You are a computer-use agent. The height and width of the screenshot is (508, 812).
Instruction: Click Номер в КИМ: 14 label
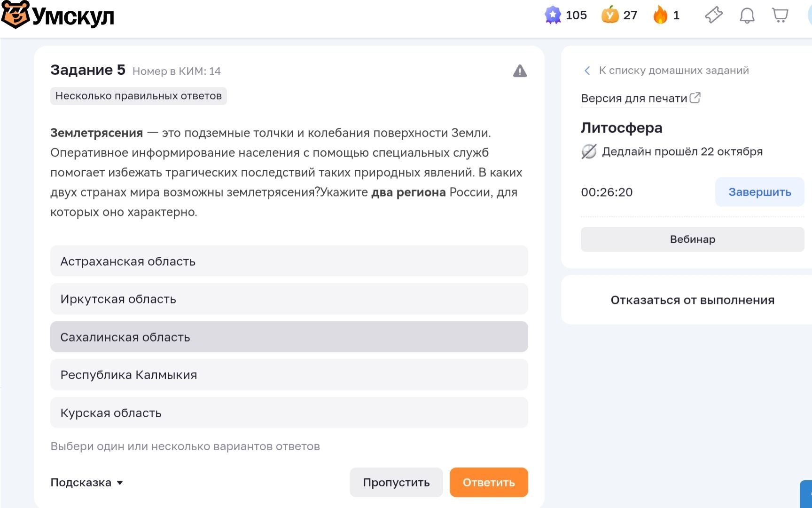177,71
